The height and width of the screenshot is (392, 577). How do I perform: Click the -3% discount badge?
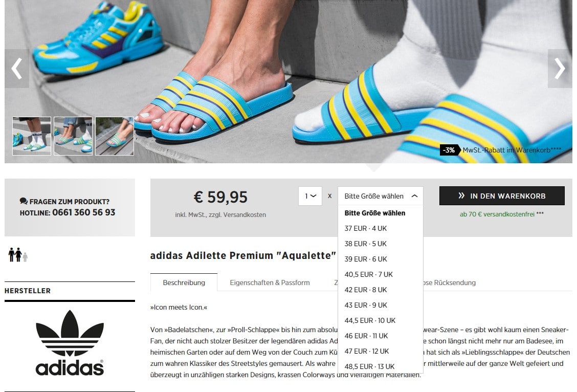(449, 150)
